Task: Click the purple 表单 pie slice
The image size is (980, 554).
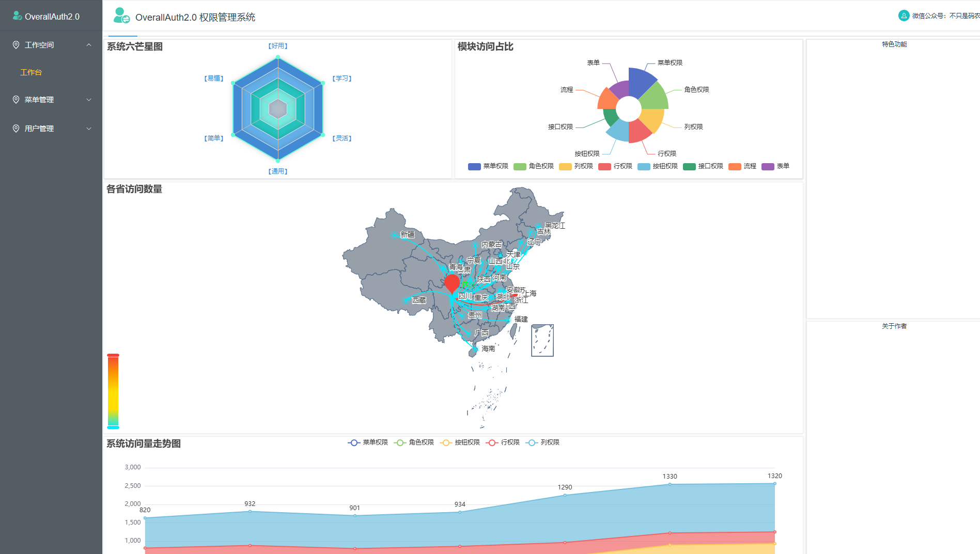Action: coord(620,90)
